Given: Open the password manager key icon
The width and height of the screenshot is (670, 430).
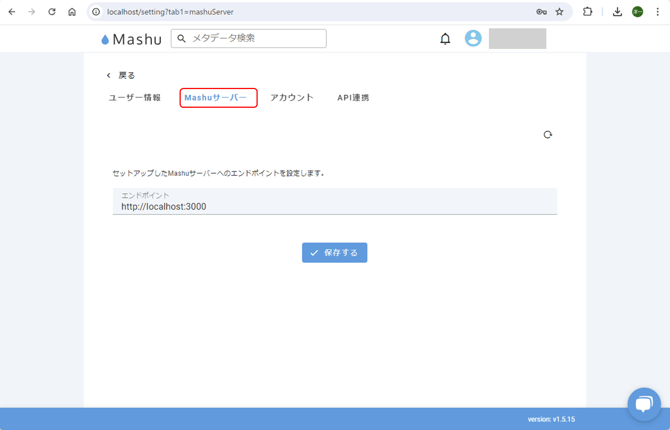Looking at the screenshot, I should 541,12.
